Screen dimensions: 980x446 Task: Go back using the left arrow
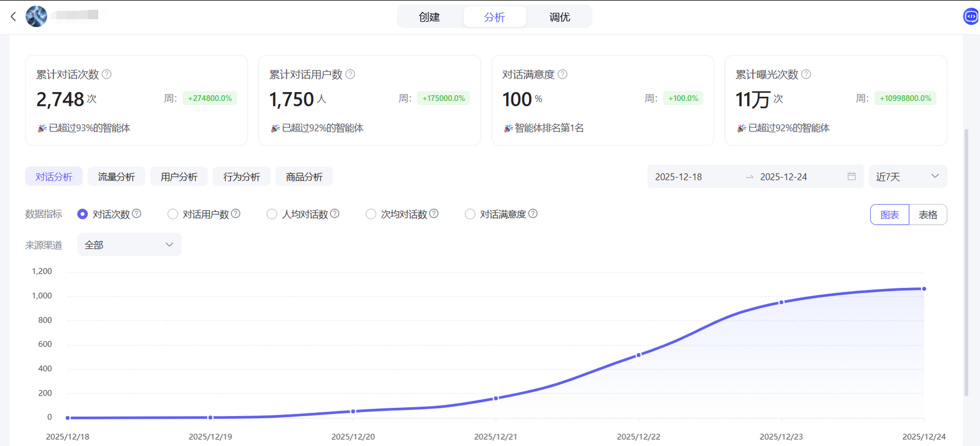13,17
